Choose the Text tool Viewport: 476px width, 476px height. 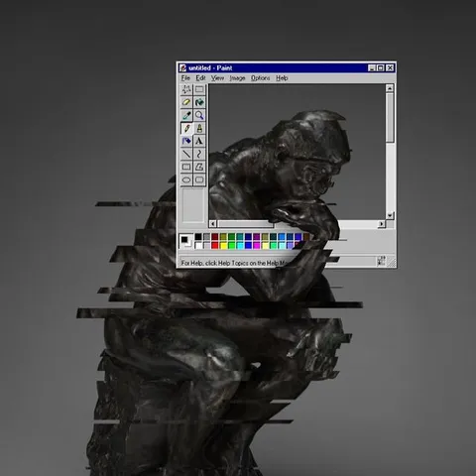199,141
